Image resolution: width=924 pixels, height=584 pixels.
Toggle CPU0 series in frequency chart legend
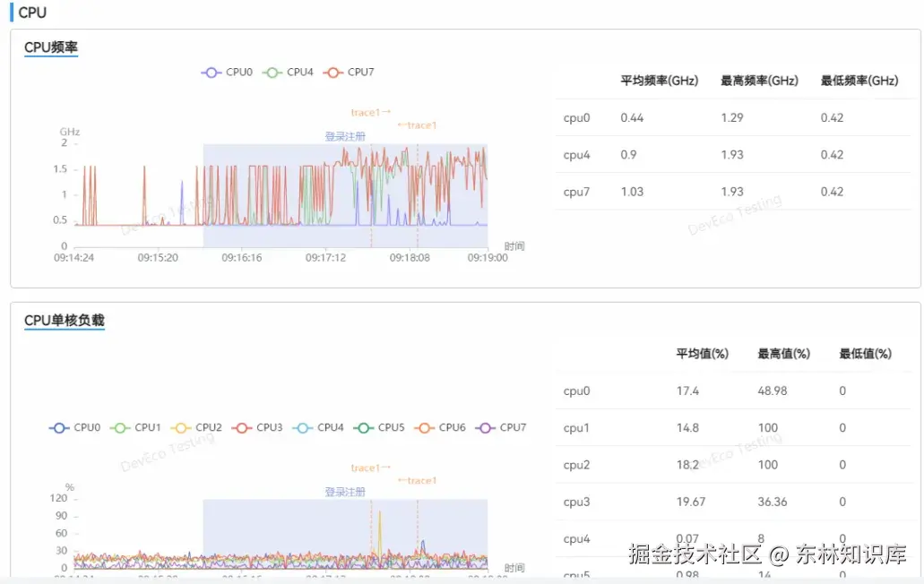(x=227, y=73)
